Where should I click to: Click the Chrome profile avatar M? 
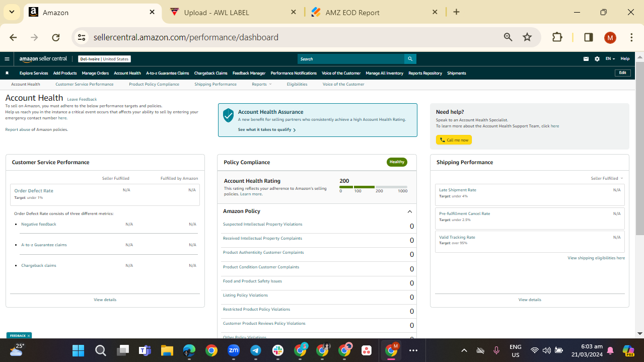[x=610, y=37]
